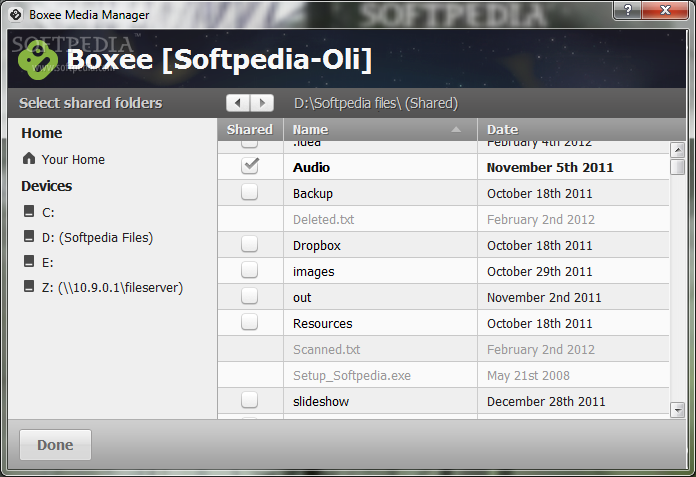This screenshot has height=477, width=696.
Task: Click the Boxee green logo icon
Action: [x=38, y=60]
